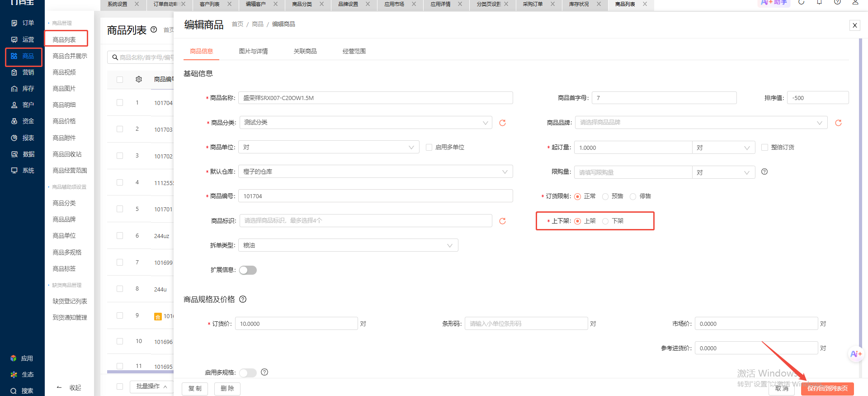Click the 删除 button
The height and width of the screenshot is (396, 868).
227,388
